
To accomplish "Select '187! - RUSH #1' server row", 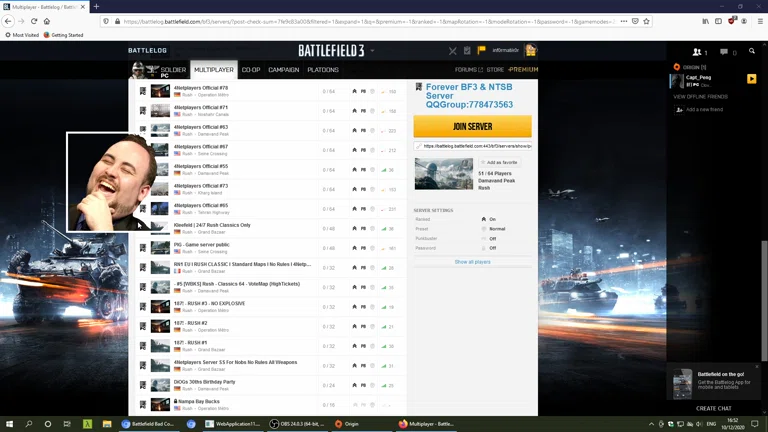I will 270,346.
